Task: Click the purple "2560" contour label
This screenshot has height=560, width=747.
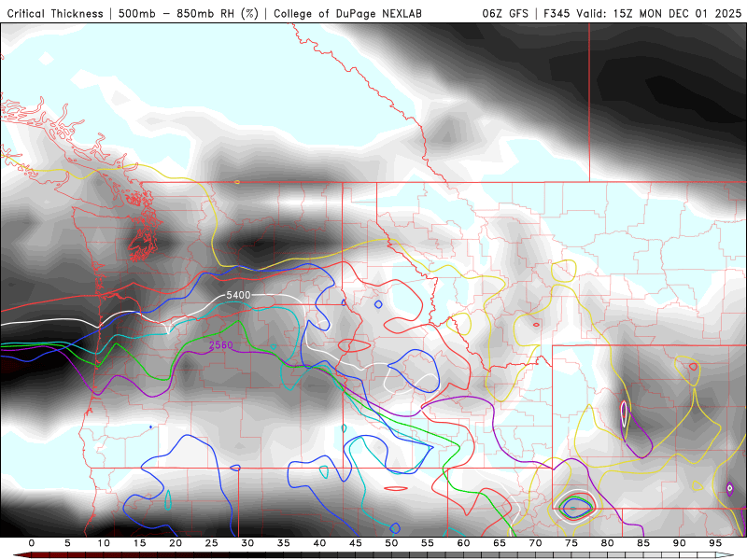Action: 221,344
